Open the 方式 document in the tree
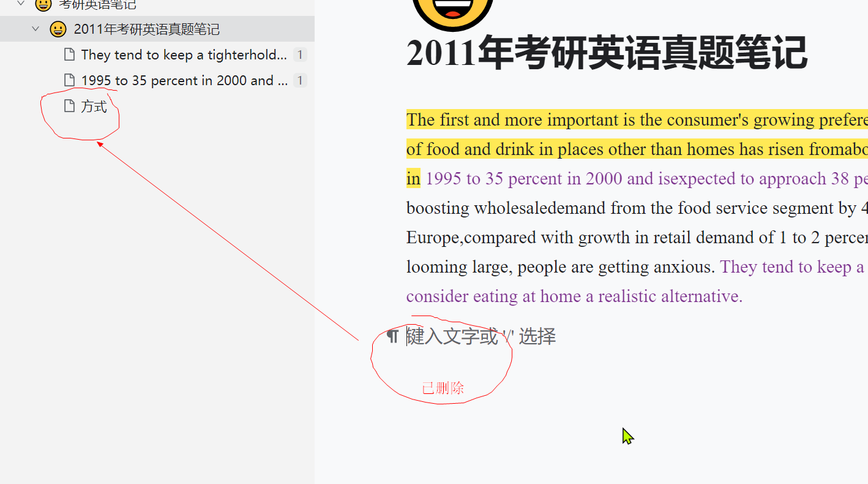Image resolution: width=868 pixels, height=484 pixels. [x=94, y=106]
